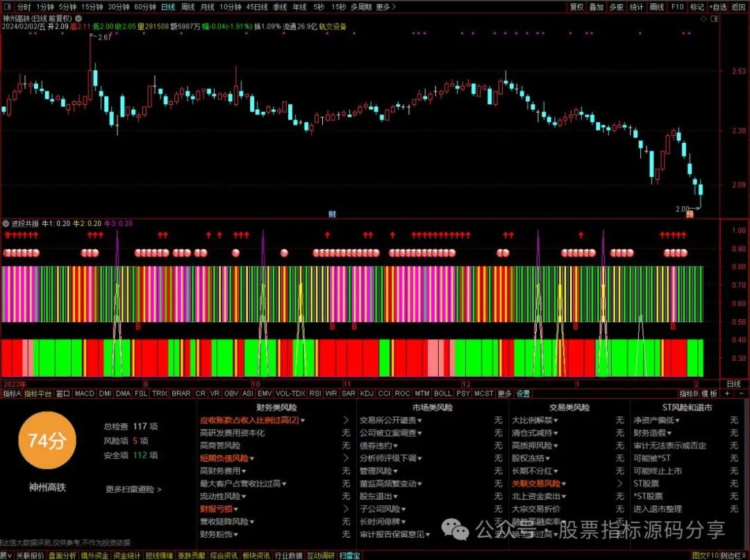Click the 叠加 toolbar button
Viewport: 750px width, 560px height.
[597, 7]
